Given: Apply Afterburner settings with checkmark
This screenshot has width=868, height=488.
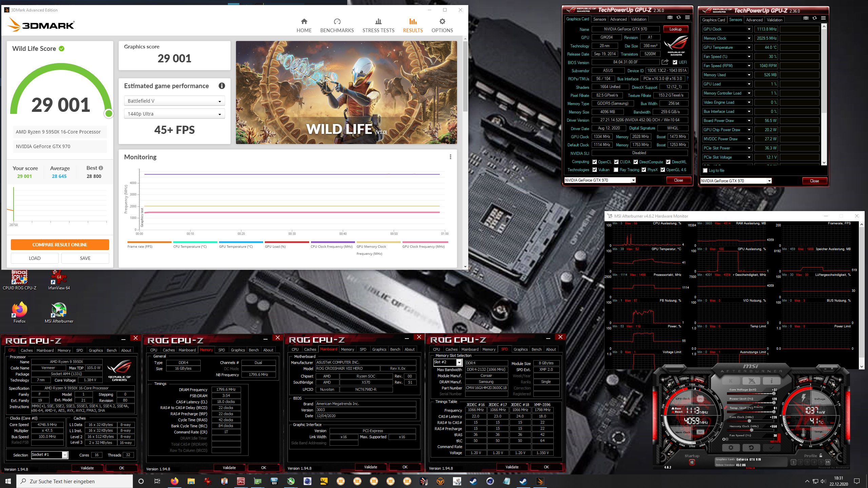Looking at the screenshot, I should coord(771,447).
